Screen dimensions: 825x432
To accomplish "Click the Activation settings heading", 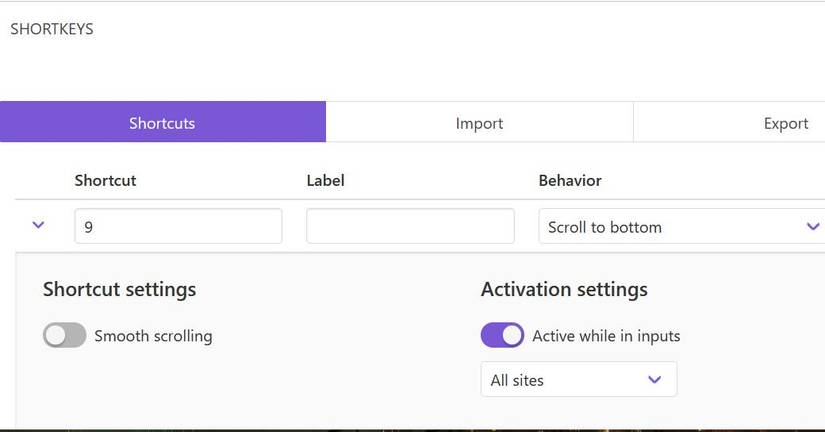I will coord(564,290).
